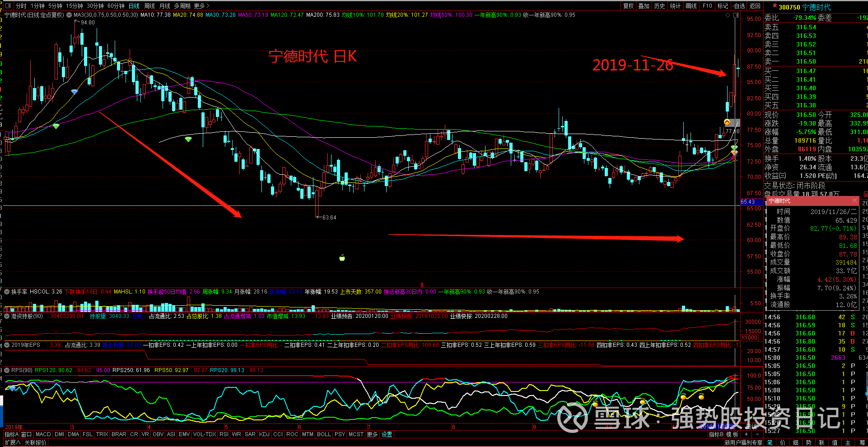Switch to 30分钟 period
The width and height of the screenshot is (868, 447).
95,6
